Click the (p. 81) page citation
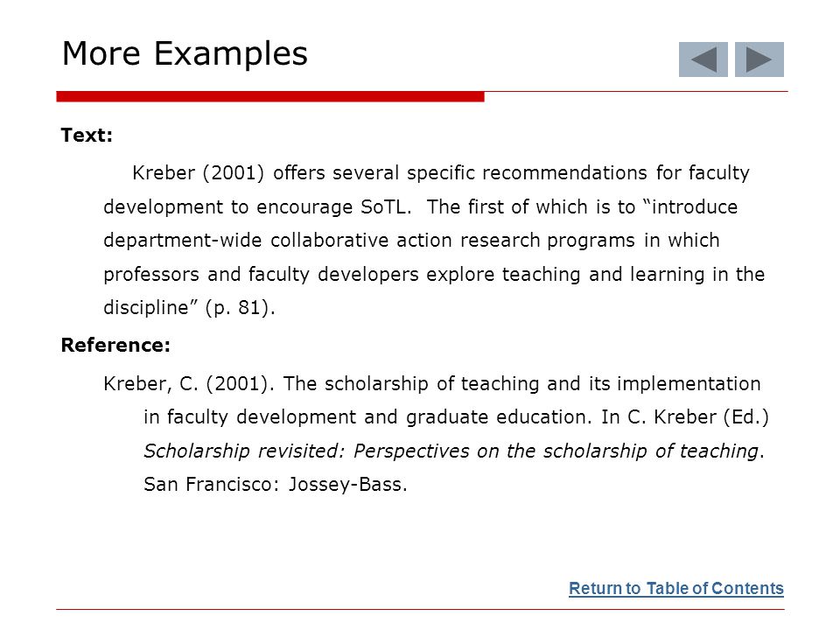The width and height of the screenshot is (840, 630). [x=240, y=308]
